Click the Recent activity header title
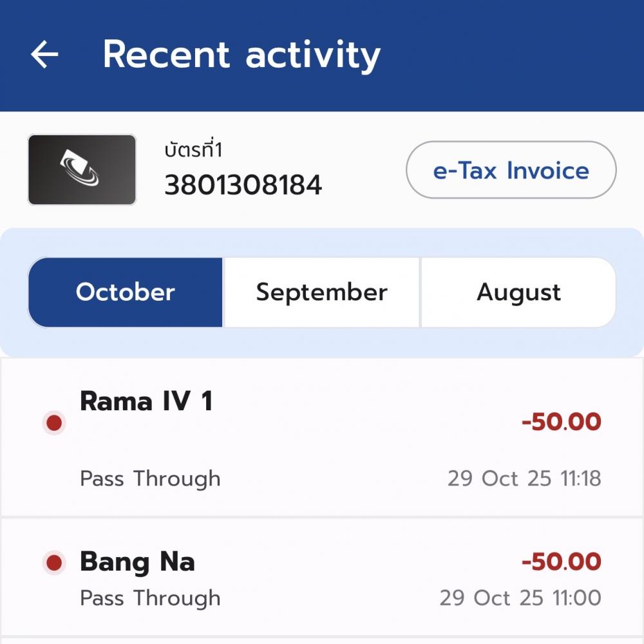This screenshot has width=644, height=644. 241,55
